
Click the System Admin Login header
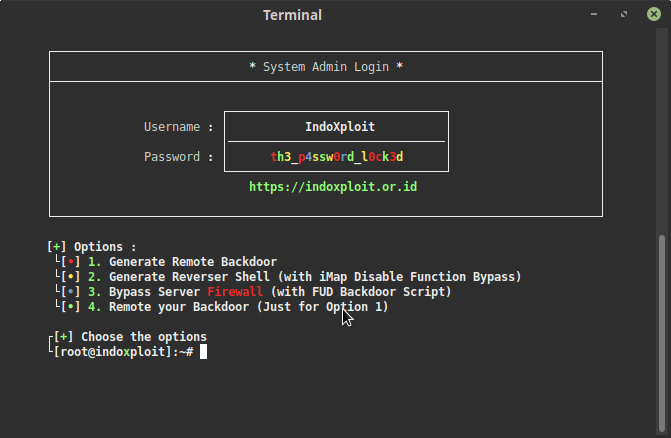click(x=326, y=67)
